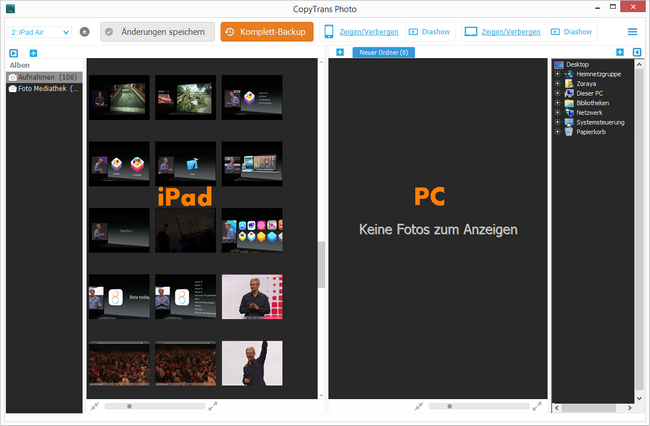Click shrink thumbnails icon under PC pane
Screen dimensions: 650x426
(x=419, y=406)
